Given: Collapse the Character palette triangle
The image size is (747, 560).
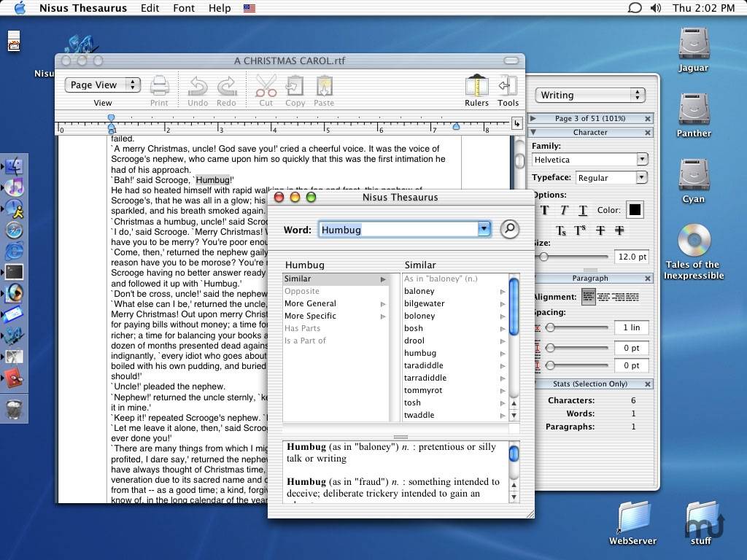Looking at the screenshot, I should pos(533,132).
